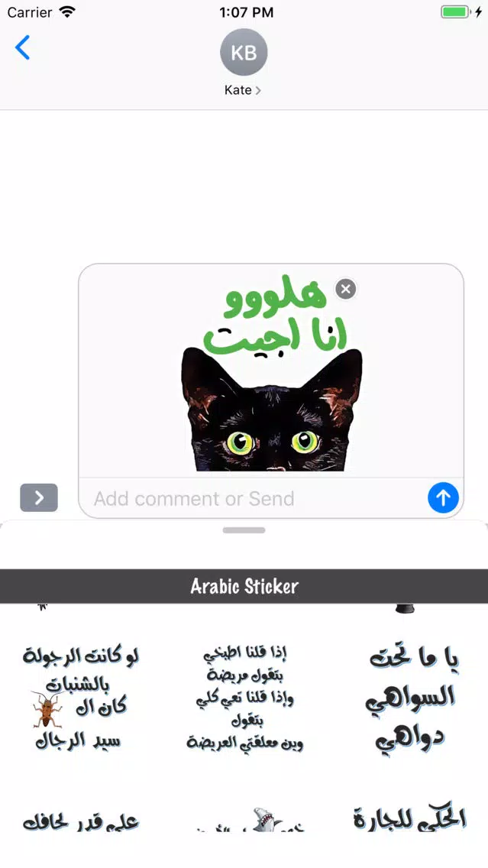The width and height of the screenshot is (488, 868).
Task: Select the bottom-right Arabic calligraphy sticker
Action: pyautogui.click(x=410, y=818)
